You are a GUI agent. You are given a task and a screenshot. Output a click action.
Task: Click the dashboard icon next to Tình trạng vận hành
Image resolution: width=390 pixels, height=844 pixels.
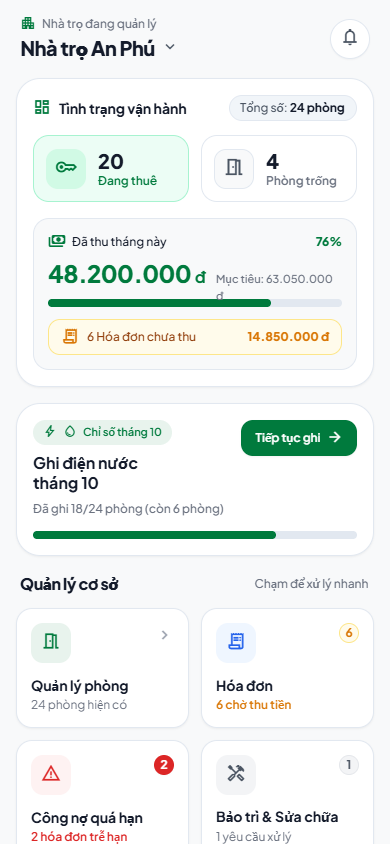[x=41, y=107]
